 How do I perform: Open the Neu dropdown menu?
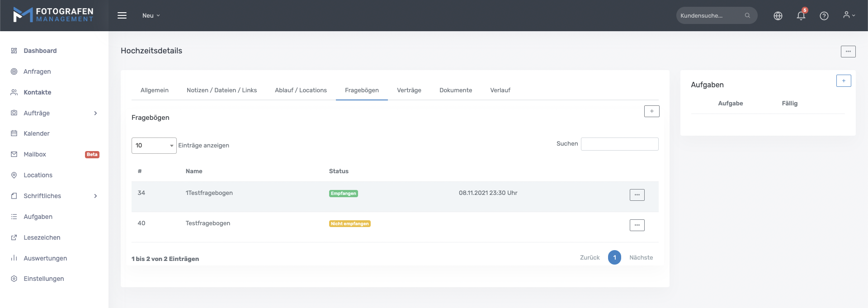tap(151, 15)
